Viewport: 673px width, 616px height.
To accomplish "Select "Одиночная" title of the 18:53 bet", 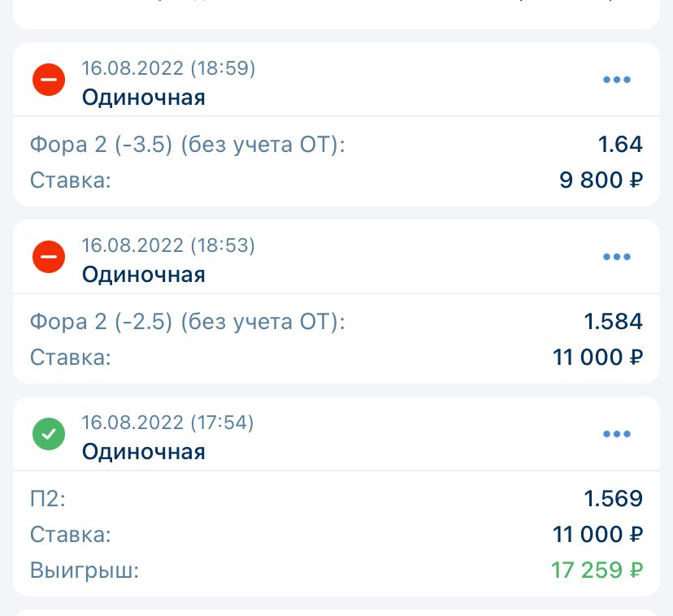I will pyautogui.click(x=143, y=275).
